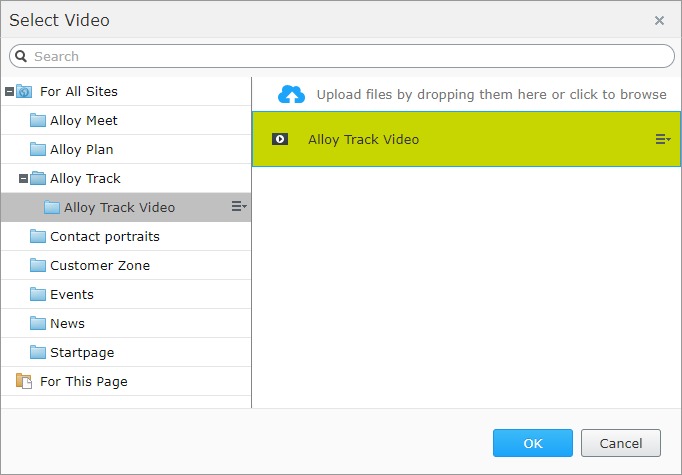
Task: Click into the Search text field
Action: pyautogui.click(x=350, y=56)
